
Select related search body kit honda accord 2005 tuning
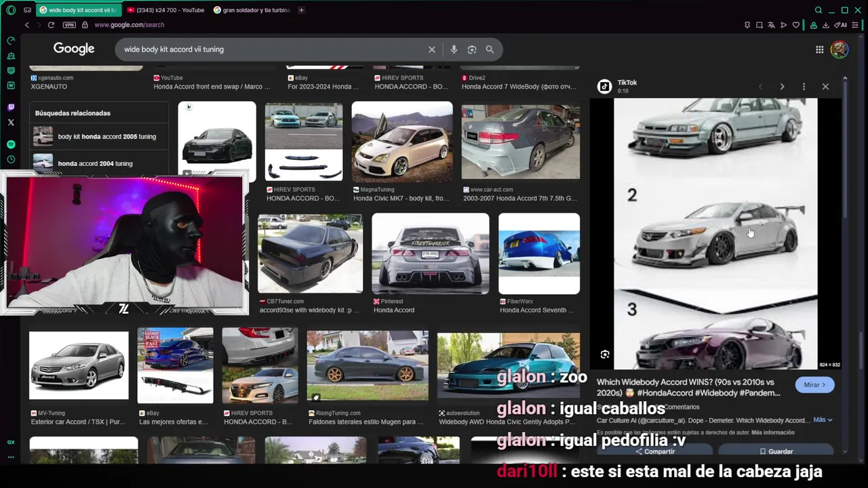click(x=99, y=136)
